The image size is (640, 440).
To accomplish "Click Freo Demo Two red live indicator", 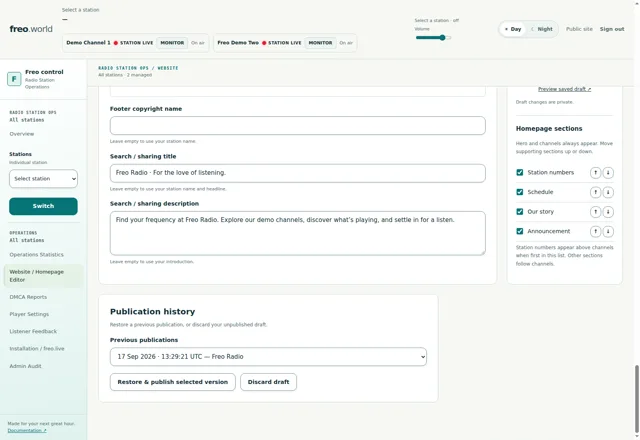I will 264,43.
